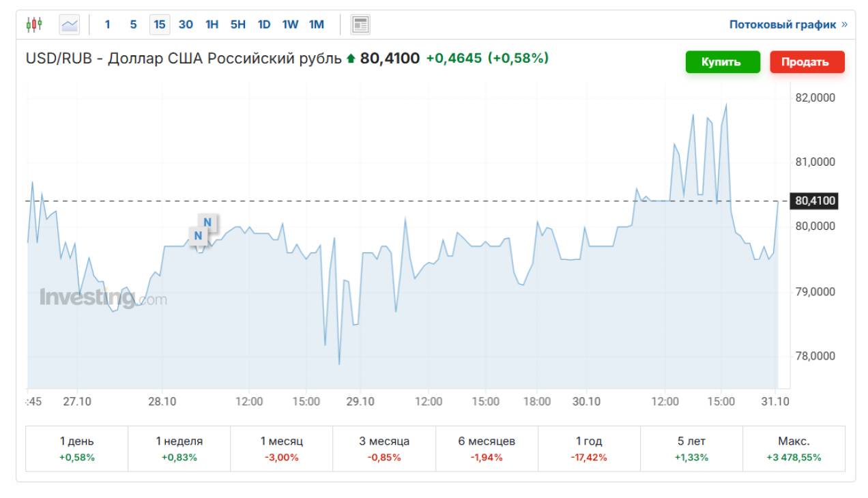Viewport: 868px width, 498px height.
Task: Click the Investing.com watermark logo
Action: [x=102, y=297]
